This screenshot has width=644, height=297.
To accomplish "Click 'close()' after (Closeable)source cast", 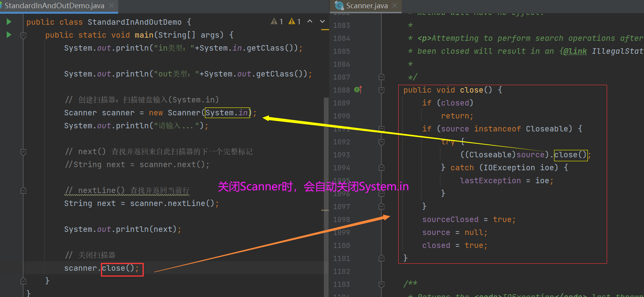I will pos(570,155).
